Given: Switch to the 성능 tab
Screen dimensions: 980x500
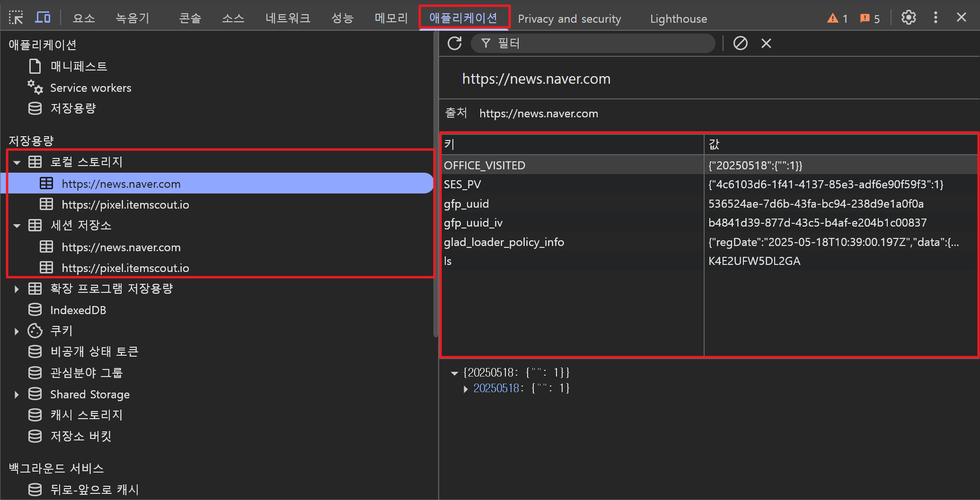Looking at the screenshot, I should [x=342, y=18].
